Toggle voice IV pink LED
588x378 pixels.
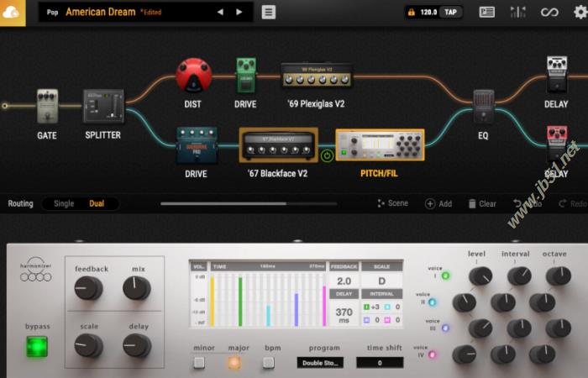pyautogui.click(x=432, y=354)
